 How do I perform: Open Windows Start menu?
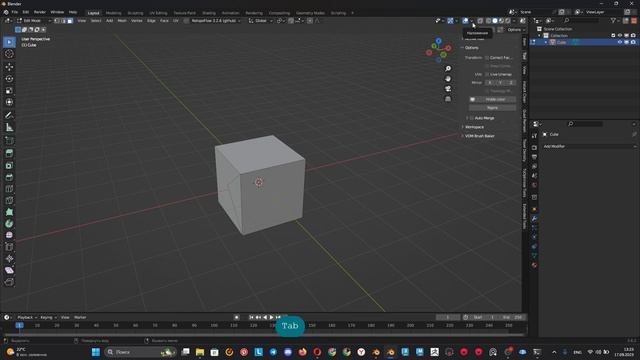click(96, 352)
